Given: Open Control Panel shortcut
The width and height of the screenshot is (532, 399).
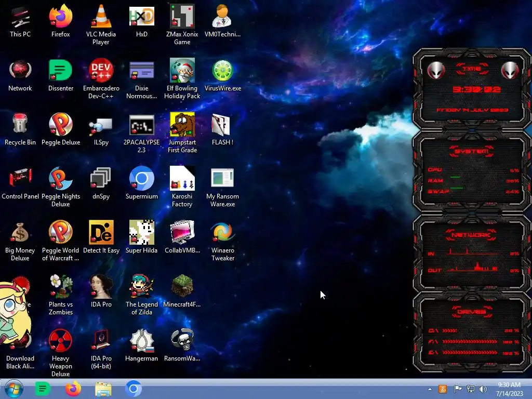Looking at the screenshot, I should click(x=20, y=183).
